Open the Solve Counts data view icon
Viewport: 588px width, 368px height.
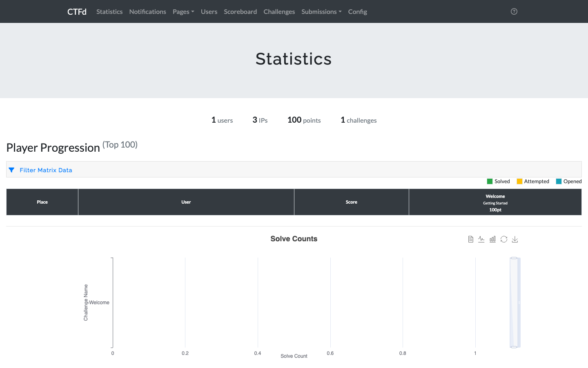pos(470,239)
